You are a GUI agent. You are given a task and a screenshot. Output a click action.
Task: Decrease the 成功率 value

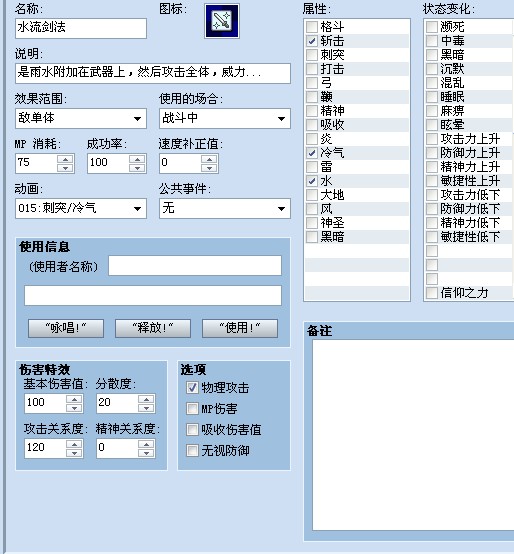click(137, 168)
